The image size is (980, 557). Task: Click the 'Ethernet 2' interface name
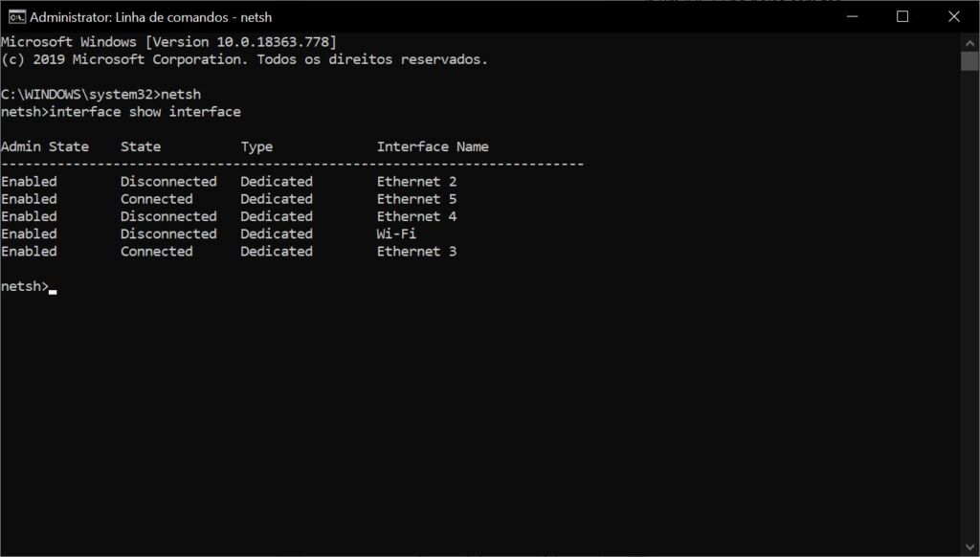point(416,181)
